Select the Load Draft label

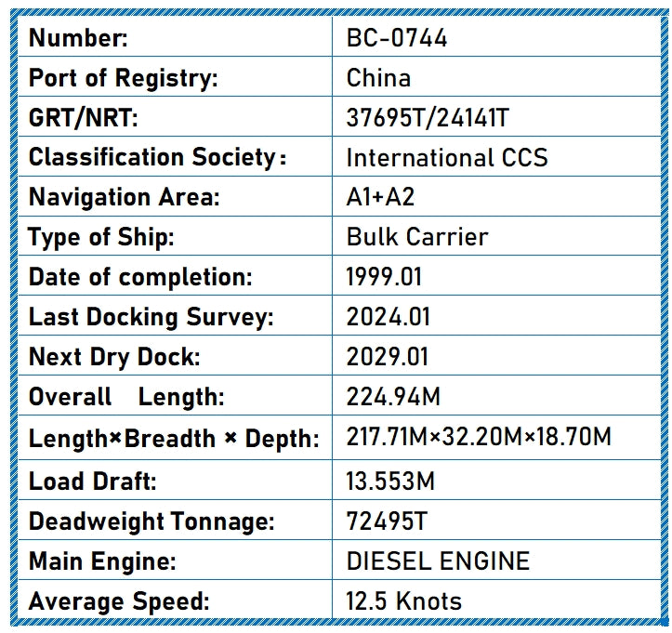click(x=93, y=481)
